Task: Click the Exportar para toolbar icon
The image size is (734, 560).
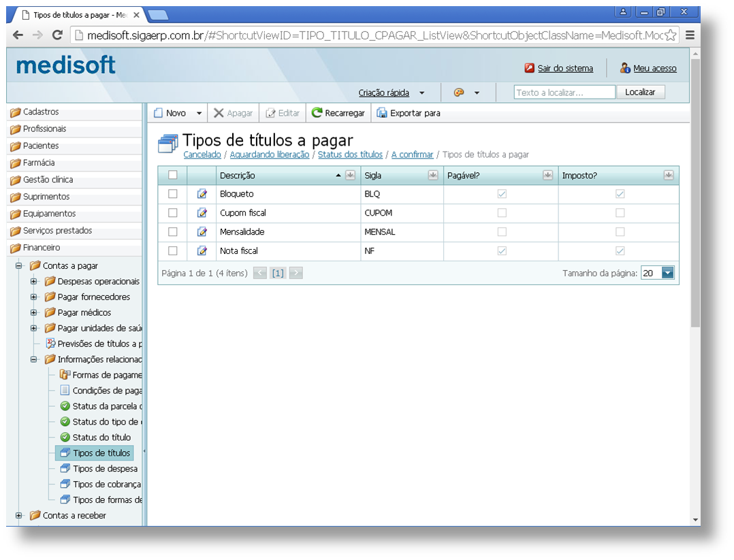Action: point(382,113)
